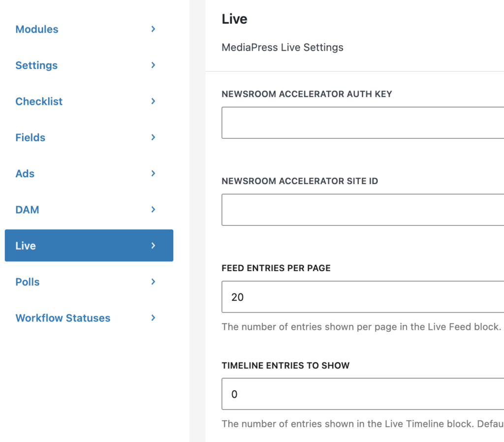Focus the Newsroom Accelerator Site ID field
504x442 pixels.
pyautogui.click(x=363, y=210)
